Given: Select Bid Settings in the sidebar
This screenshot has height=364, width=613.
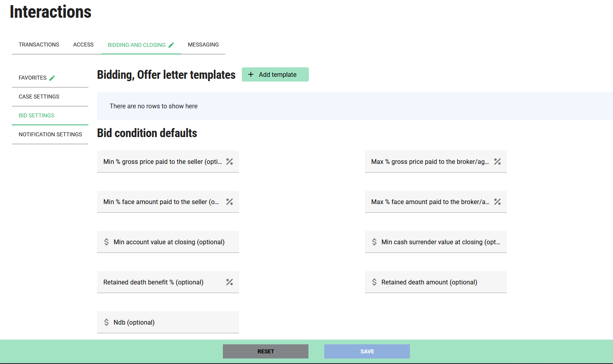Looking at the screenshot, I should pos(36,115).
